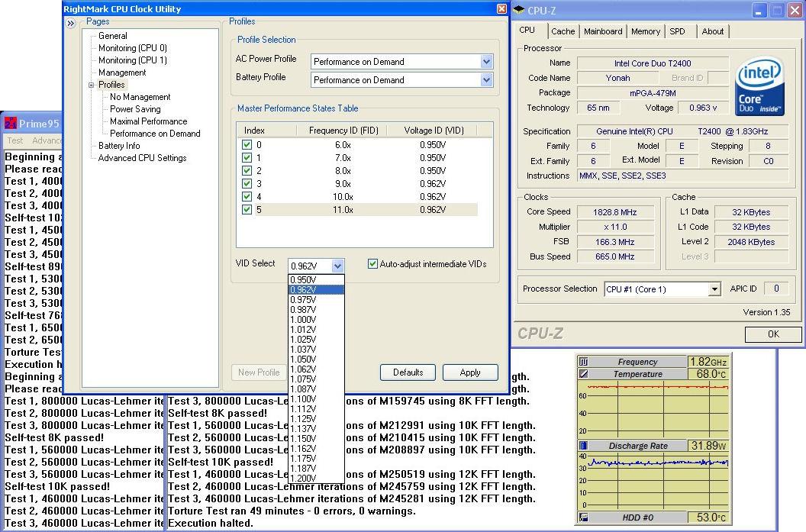The width and height of the screenshot is (806, 532).
Task: Click the 6.0x frequency cell
Action: pos(343,145)
